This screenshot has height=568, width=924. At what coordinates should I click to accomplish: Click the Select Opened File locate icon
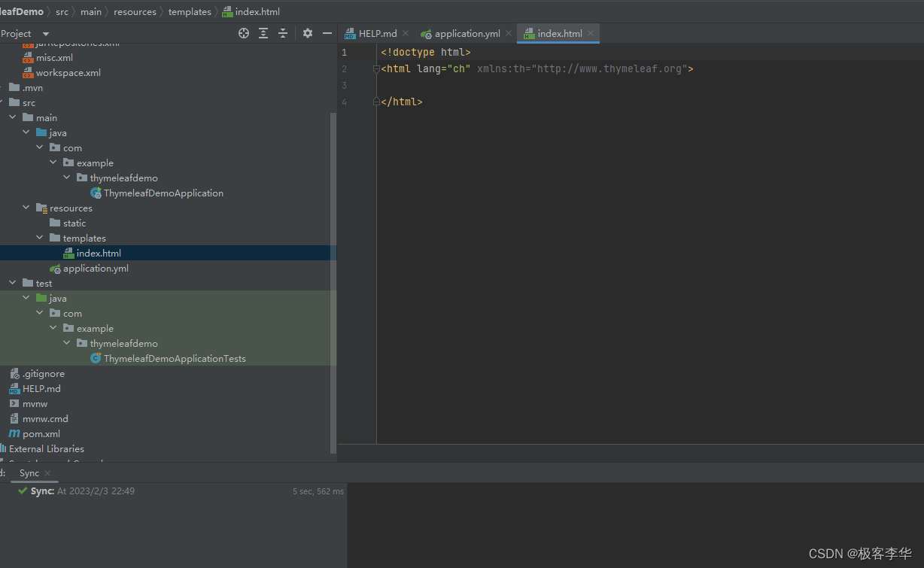click(x=244, y=33)
